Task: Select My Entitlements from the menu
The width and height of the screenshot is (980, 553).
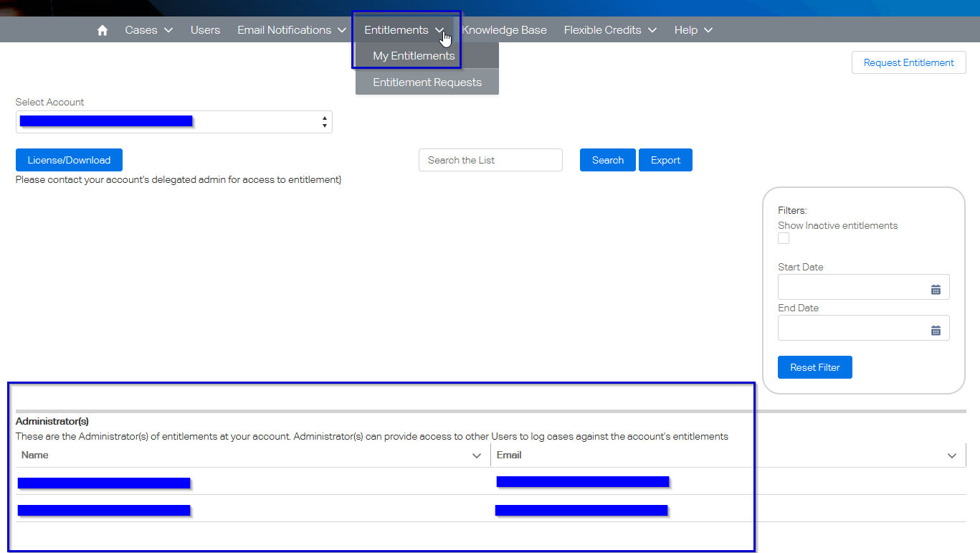Action: tap(414, 55)
